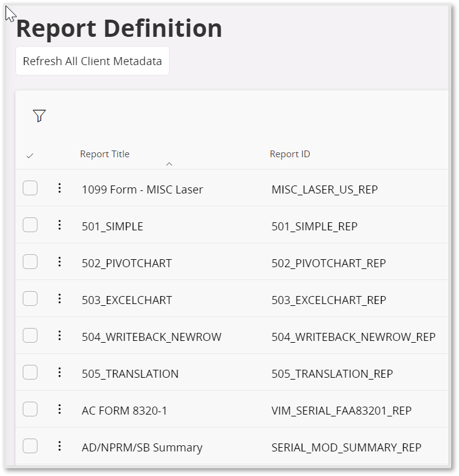Screen dimensions: 459x476
Task: Click Refresh All Client Metadata button
Action: click(x=92, y=61)
